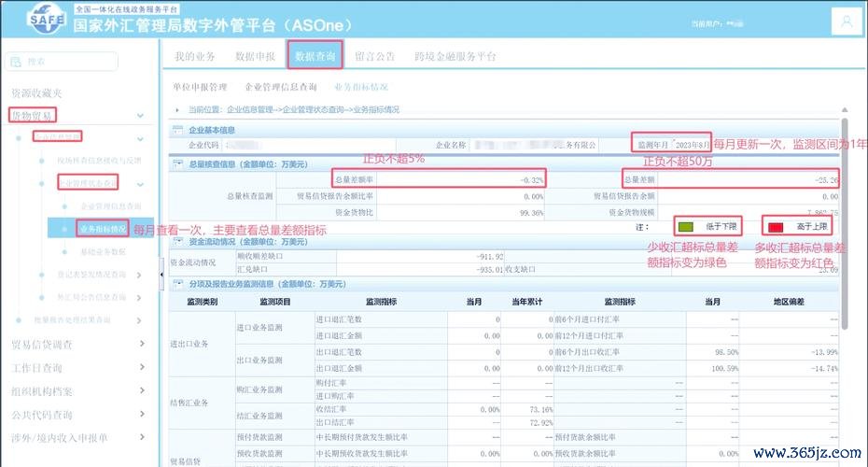868x467 pixels.
Task: Click 地区偏差 value -13.99%
Action: [824, 352]
